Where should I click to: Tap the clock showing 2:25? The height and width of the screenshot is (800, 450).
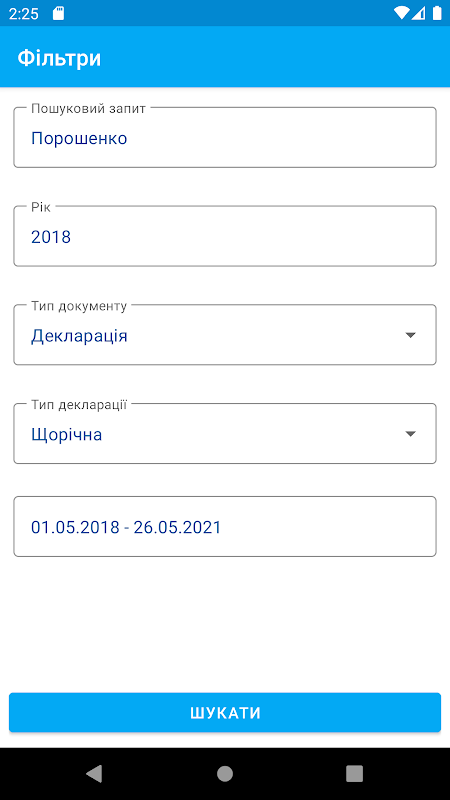(x=23, y=14)
